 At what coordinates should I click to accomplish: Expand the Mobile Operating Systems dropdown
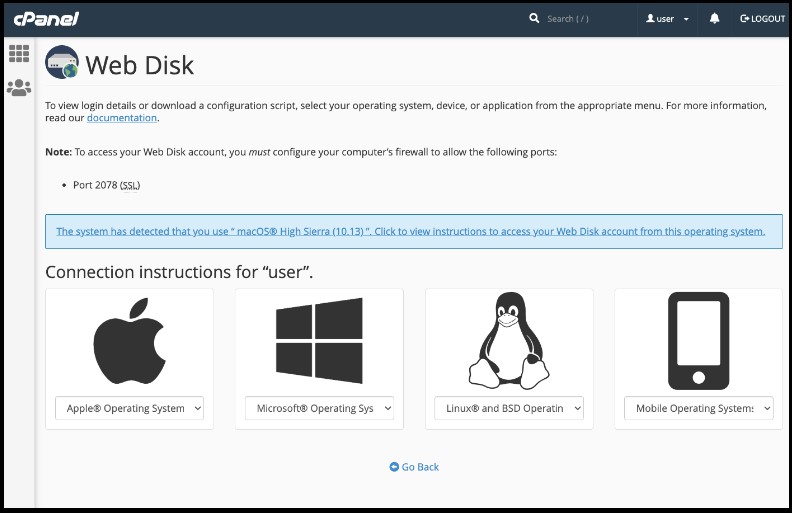(x=699, y=408)
